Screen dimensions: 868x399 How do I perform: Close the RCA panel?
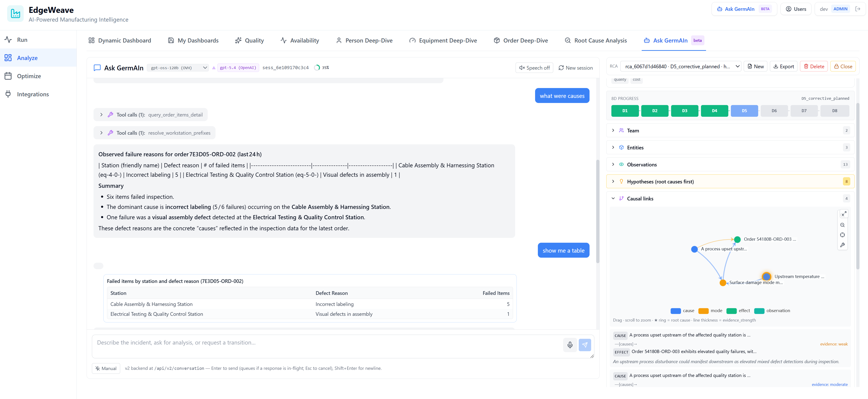coord(843,66)
